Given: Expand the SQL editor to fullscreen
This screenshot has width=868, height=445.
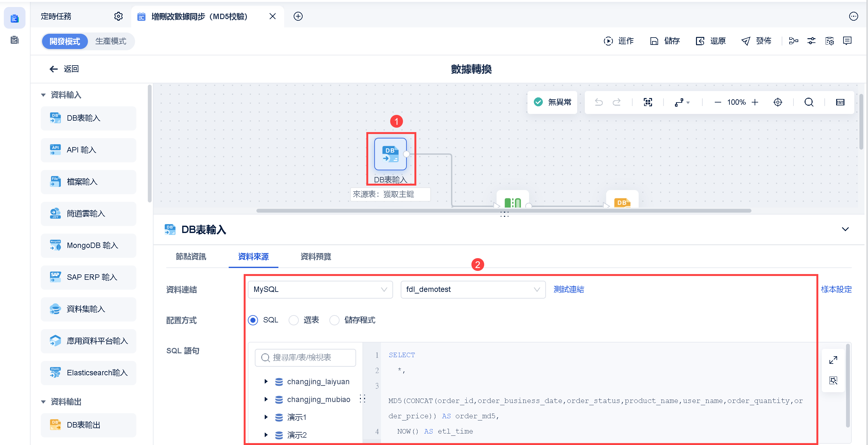Looking at the screenshot, I should [833, 360].
